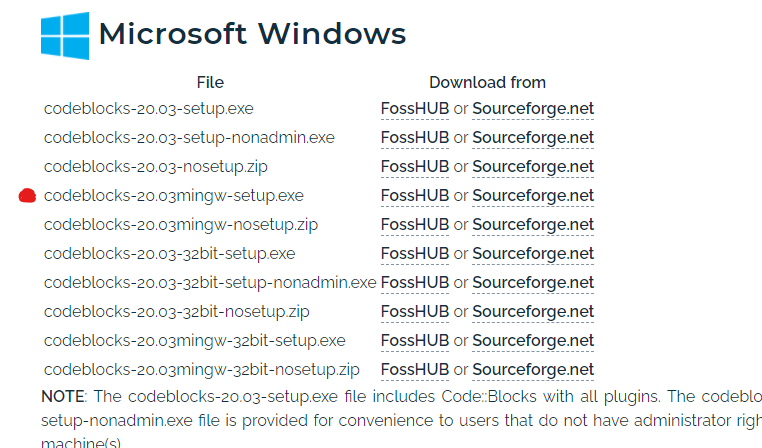Open FossHUB link for codeblocks-20.03-setup.exe
The height and width of the screenshot is (448, 762).
tap(415, 108)
